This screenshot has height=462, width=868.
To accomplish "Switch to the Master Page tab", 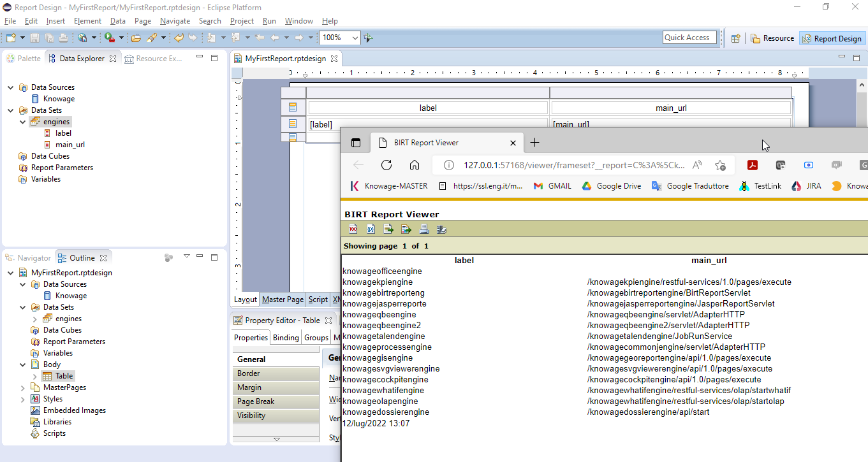I will (283, 300).
